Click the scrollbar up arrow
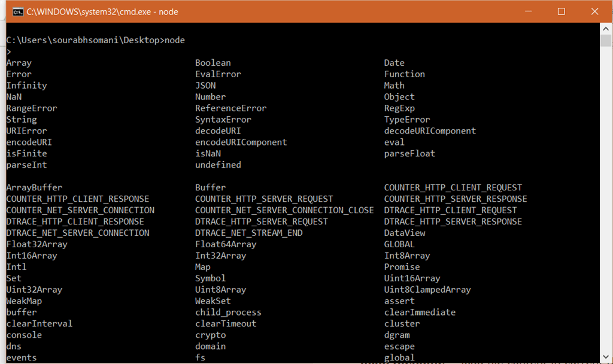This screenshot has height=364, width=613. [605, 28]
